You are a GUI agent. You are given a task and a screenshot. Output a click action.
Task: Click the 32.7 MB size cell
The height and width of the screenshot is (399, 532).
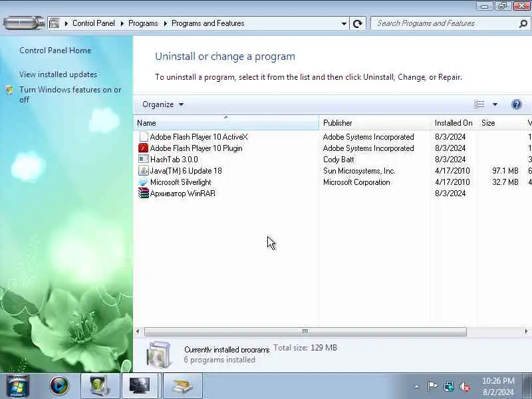(x=505, y=182)
